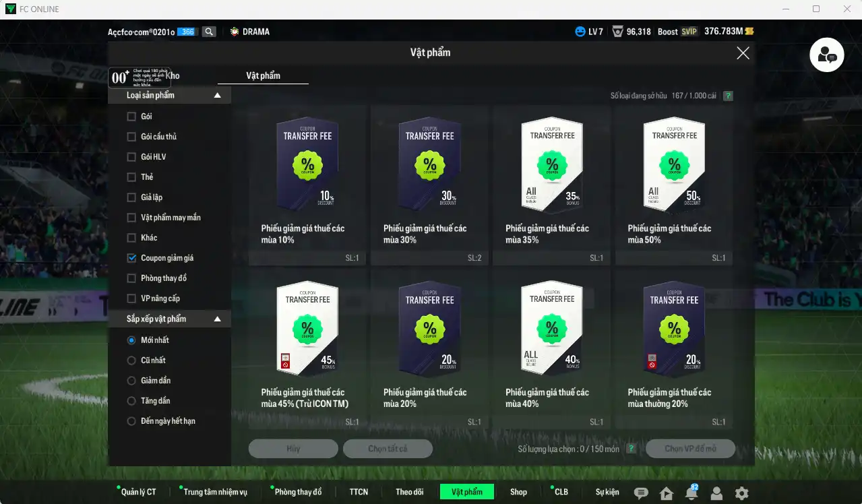
Task: Switch to the Kho tab
Action: pyautogui.click(x=173, y=76)
